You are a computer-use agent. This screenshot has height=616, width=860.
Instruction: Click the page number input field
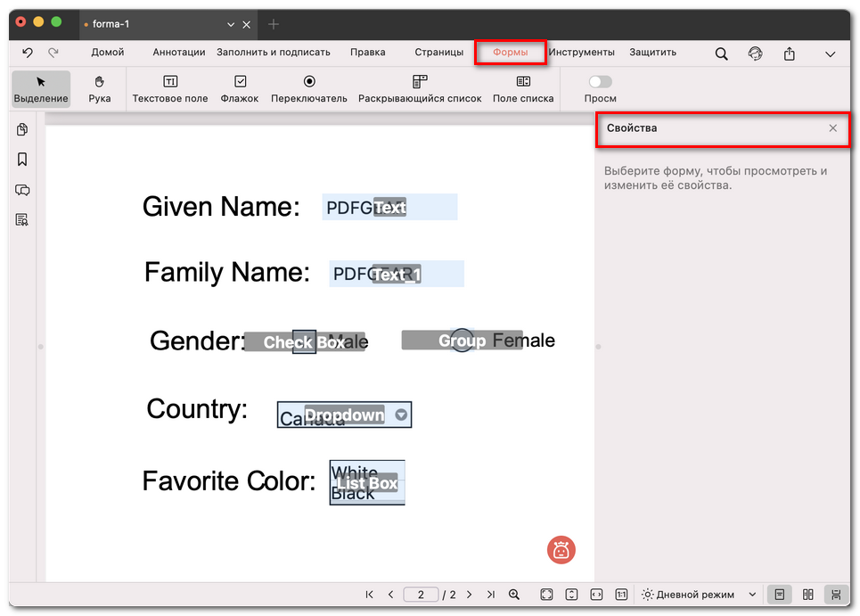point(421,595)
